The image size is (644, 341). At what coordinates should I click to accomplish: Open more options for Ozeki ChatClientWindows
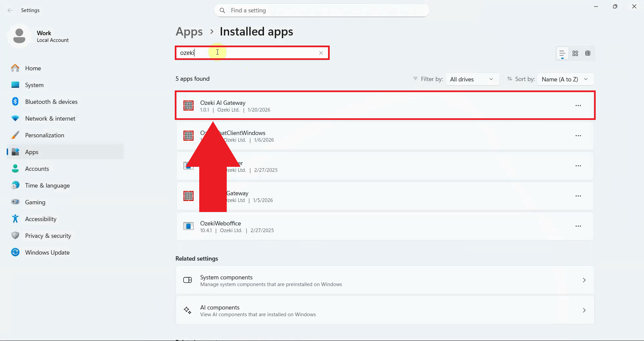(x=578, y=136)
